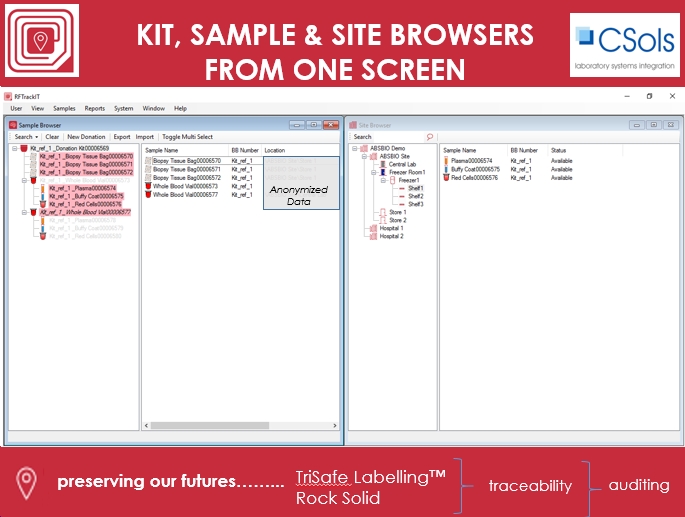The image size is (685, 517).
Task: Click the BB Number header in Site Browser
Action: click(x=527, y=150)
